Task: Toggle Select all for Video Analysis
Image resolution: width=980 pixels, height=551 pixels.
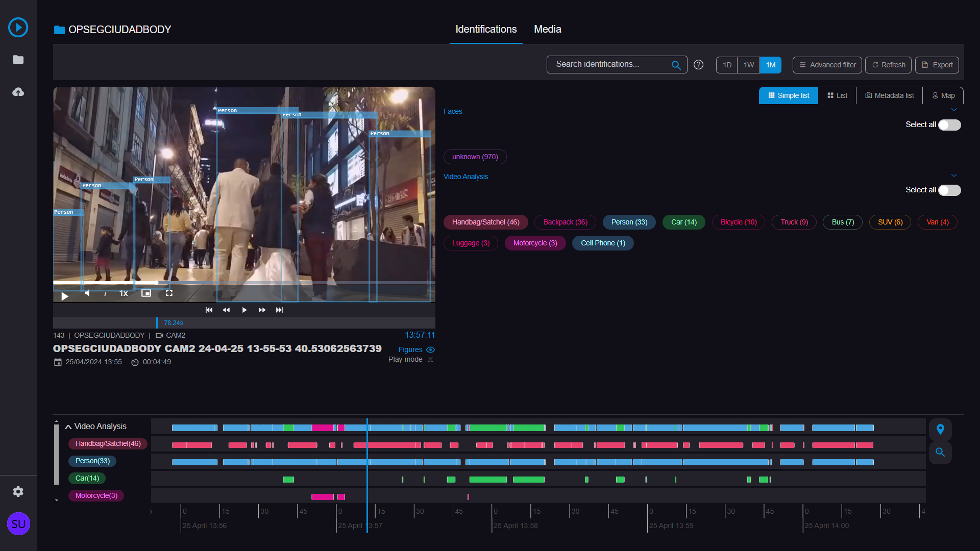Action: [x=949, y=190]
